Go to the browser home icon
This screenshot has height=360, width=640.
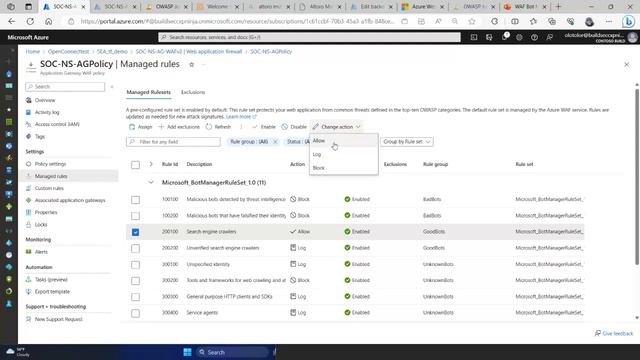(x=49, y=21)
